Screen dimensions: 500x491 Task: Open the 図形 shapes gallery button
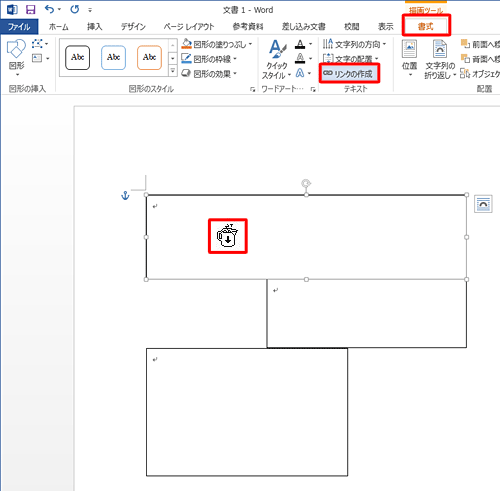point(16,58)
